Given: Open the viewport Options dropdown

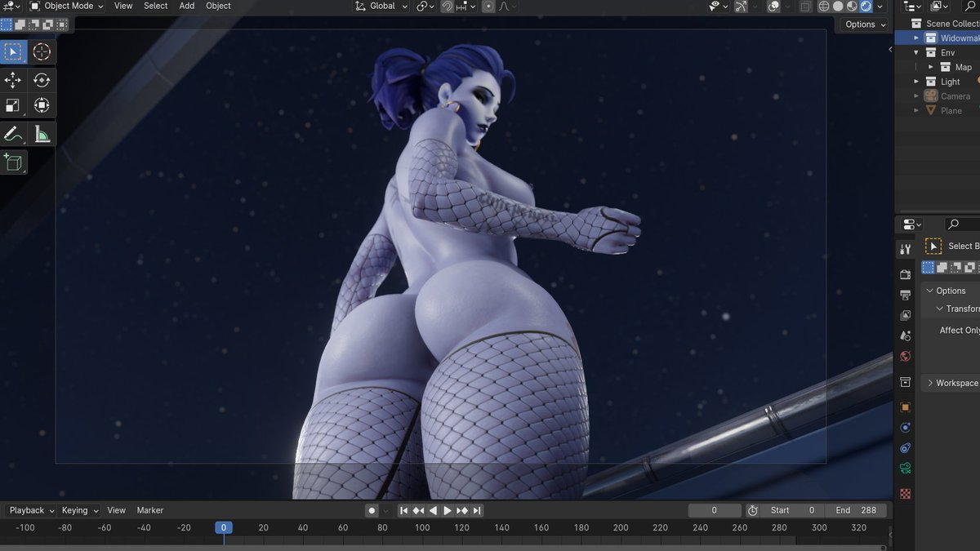Looking at the screenshot, I should [866, 24].
